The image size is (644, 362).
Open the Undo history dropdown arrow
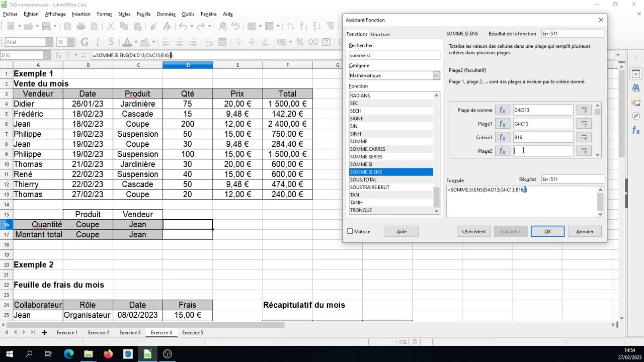tap(192, 26)
